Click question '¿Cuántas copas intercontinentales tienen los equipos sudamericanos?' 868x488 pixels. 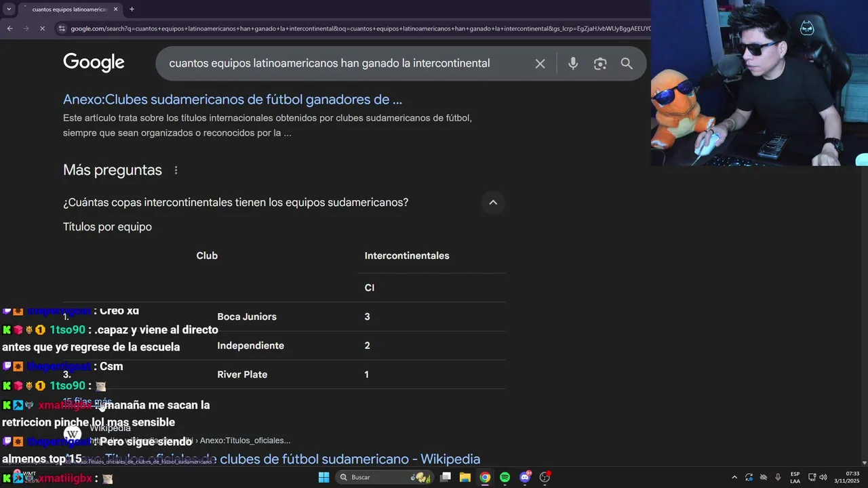[x=235, y=202]
